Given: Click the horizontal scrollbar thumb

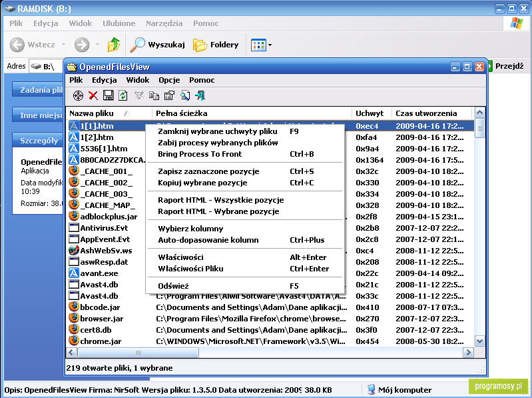Looking at the screenshot, I should pyautogui.click(x=138, y=353).
